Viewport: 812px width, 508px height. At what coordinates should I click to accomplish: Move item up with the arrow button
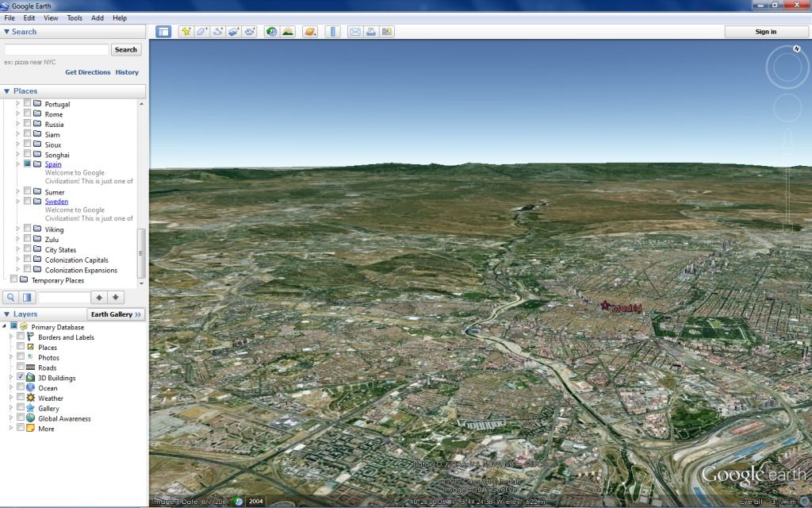coord(99,298)
